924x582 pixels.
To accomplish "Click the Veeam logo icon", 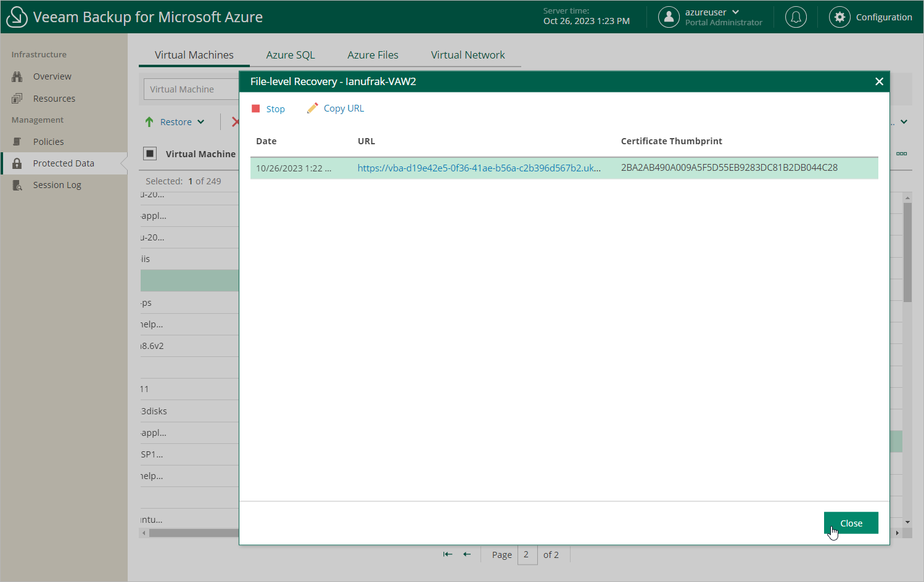I will tap(17, 17).
